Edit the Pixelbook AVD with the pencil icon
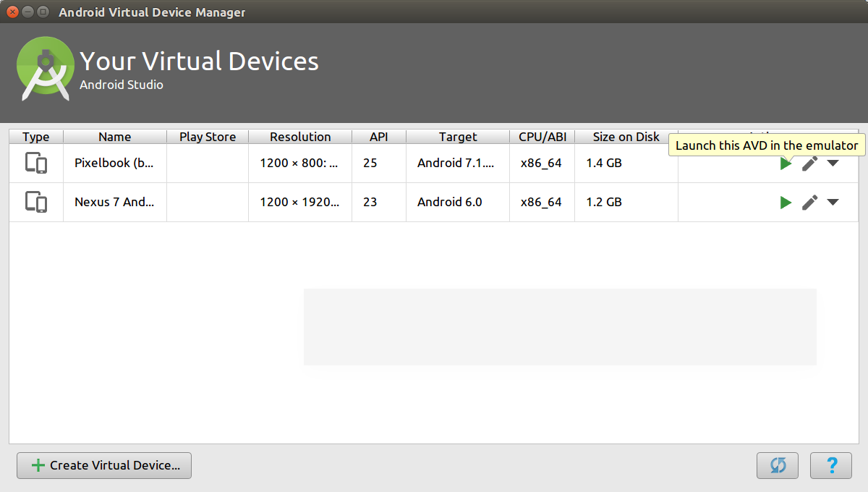868x492 pixels. point(809,164)
